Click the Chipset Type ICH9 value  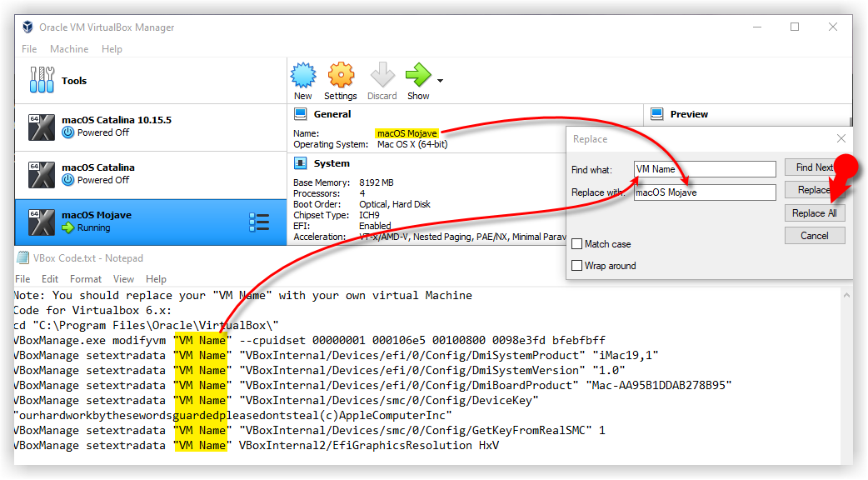point(369,215)
